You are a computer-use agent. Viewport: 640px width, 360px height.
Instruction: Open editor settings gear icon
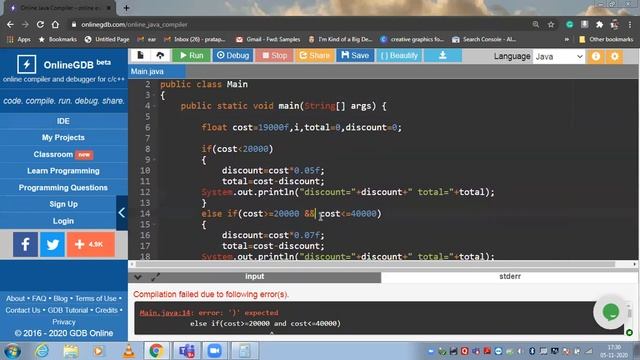614,56
